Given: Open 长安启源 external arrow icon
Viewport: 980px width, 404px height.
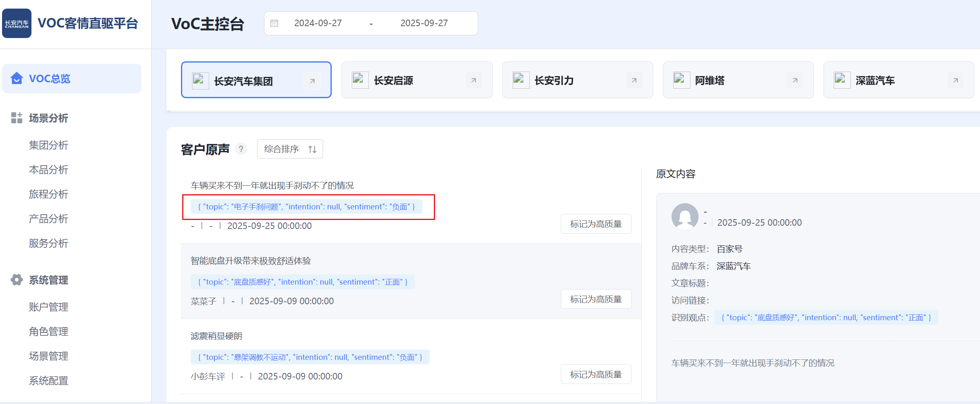Looking at the screenshot, I should tap(473, 81).
